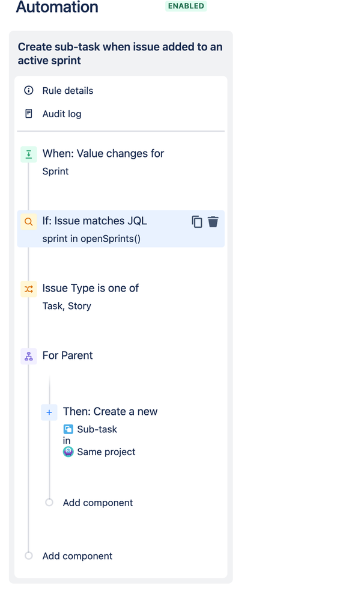Add component inside the For Parent branch

[98, 503]
